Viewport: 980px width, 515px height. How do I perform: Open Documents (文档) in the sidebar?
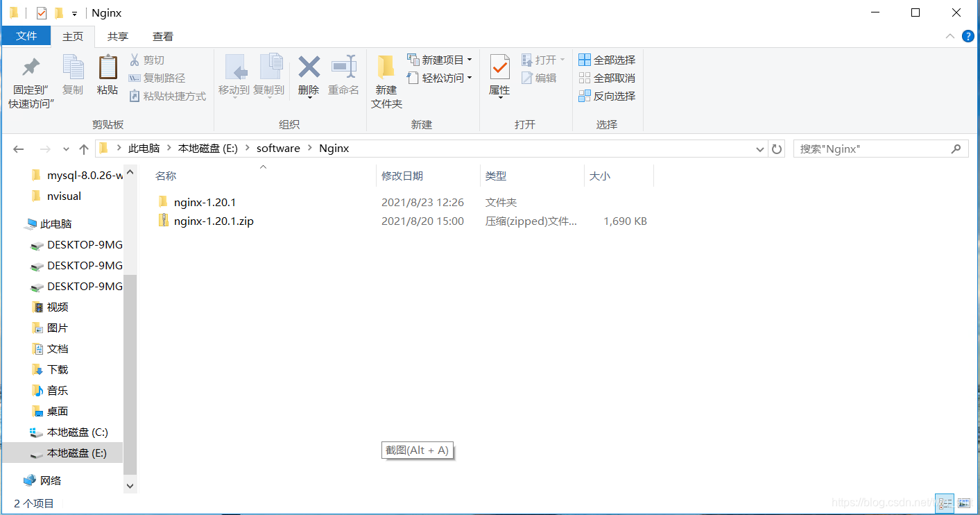[x=51, y=349]
